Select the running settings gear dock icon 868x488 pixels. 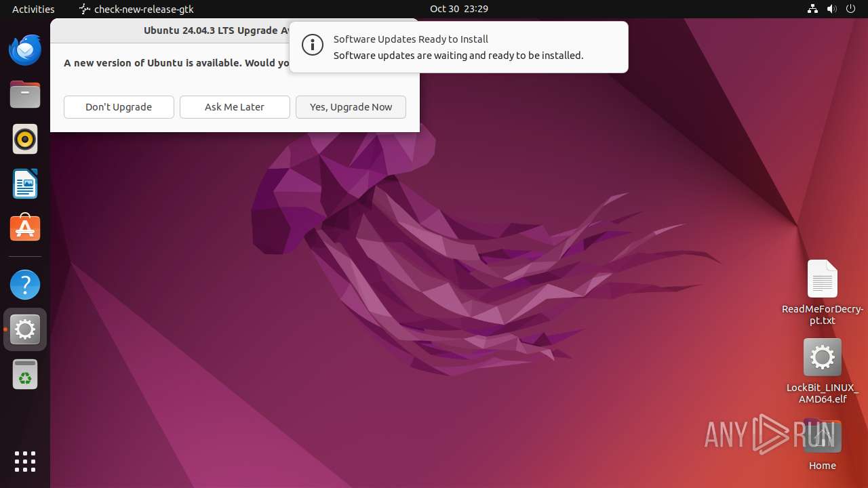click(x=25, y=329)
